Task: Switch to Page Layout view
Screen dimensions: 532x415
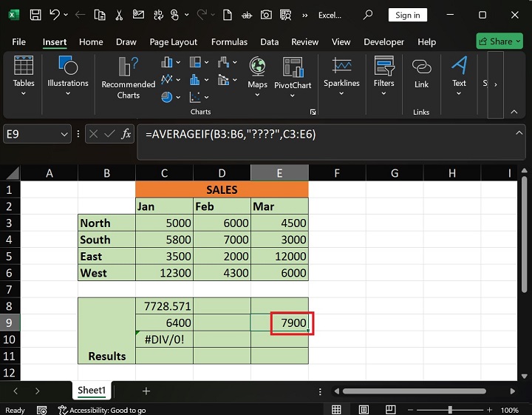Action: click(x=364, y=410)
